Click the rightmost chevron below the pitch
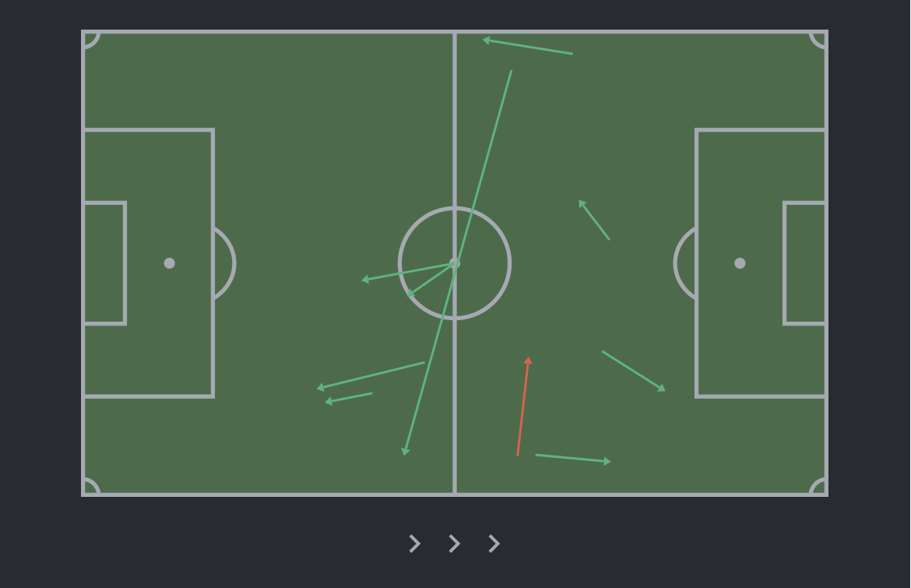The image size is (911, 588). click(494, 544)
